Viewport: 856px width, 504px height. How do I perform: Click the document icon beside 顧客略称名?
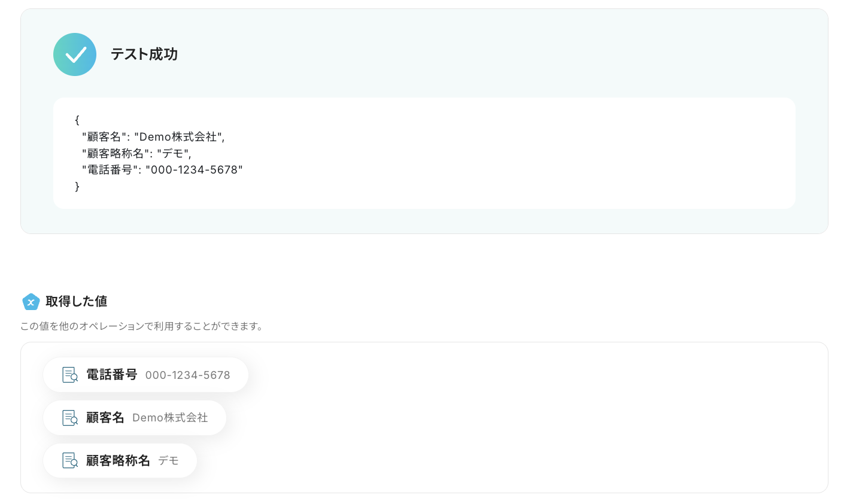[x=70, y=460]
